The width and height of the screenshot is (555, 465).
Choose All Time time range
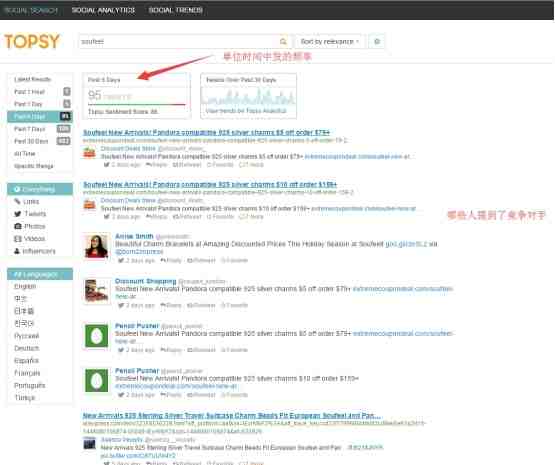(25, 154)
